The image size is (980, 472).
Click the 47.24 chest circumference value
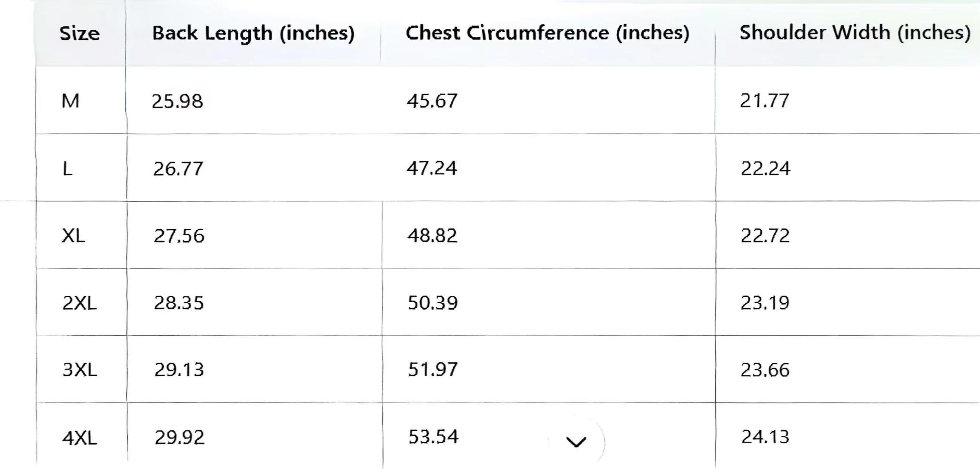coord(432,168)
